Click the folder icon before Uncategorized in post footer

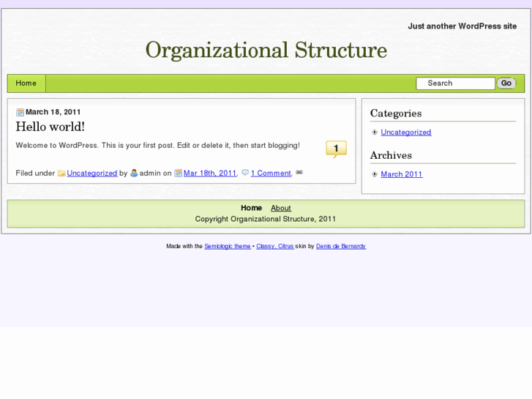tap(61, 174)
